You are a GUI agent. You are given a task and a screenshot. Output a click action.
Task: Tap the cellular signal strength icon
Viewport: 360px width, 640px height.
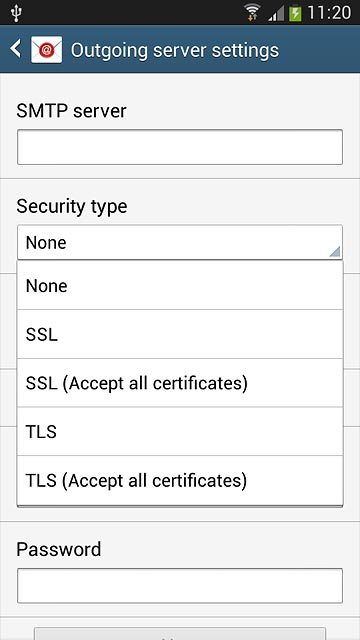[276, 13]
